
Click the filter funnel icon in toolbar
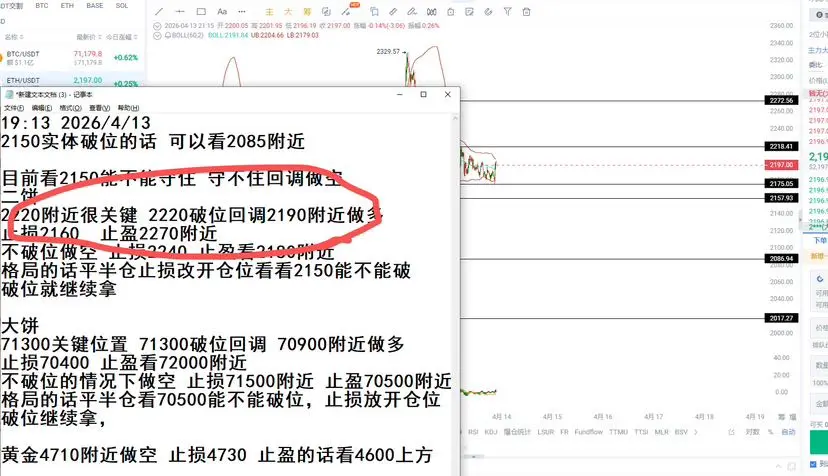click(507, 12)
